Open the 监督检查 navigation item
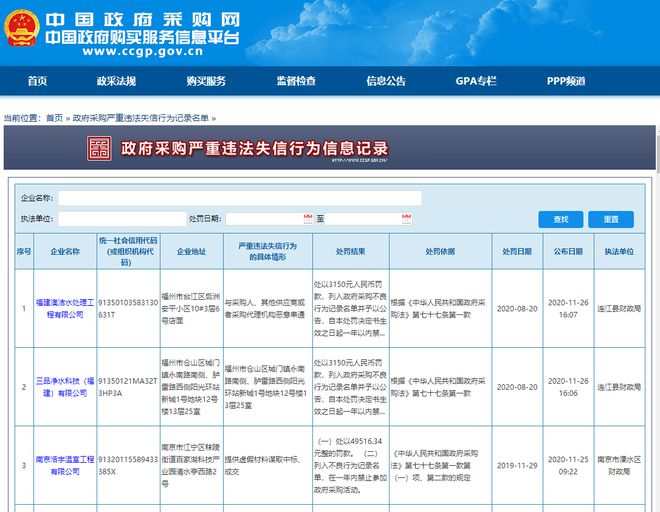 tap(296, 81)
